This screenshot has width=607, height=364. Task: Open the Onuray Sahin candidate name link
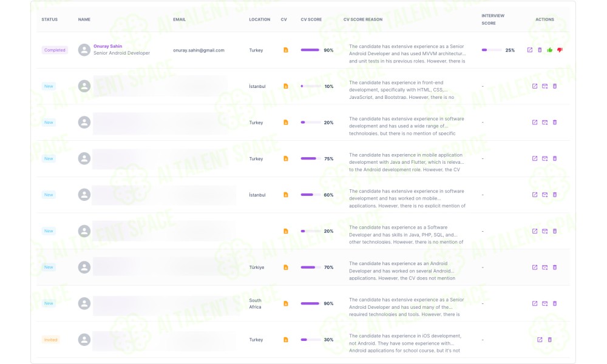click(x=107, y=46)
